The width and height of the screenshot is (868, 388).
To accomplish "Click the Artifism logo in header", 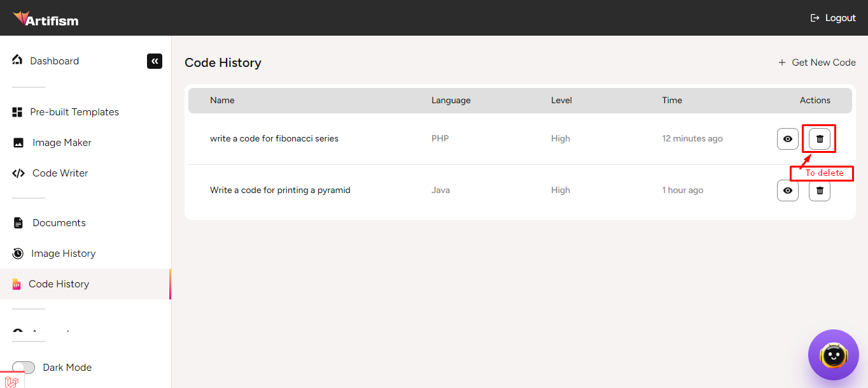I will [x=46, y=18].
